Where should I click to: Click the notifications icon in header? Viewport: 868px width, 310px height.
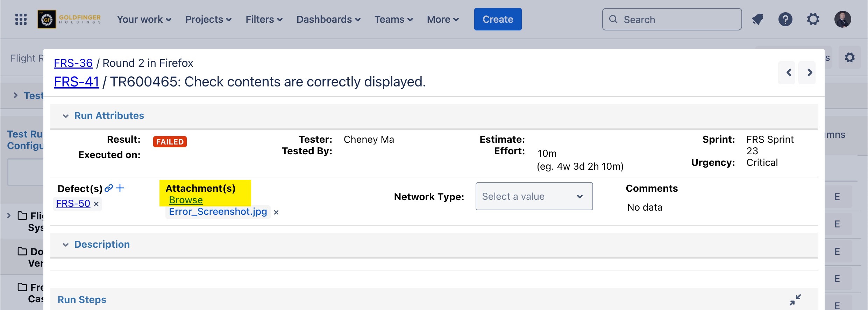(757, 19)
